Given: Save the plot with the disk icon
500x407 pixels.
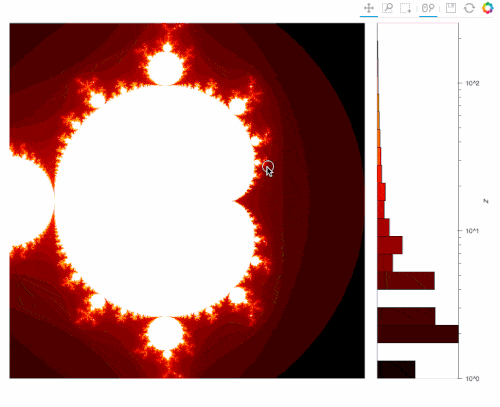Looking at the screenshot, I should [451, 8].
